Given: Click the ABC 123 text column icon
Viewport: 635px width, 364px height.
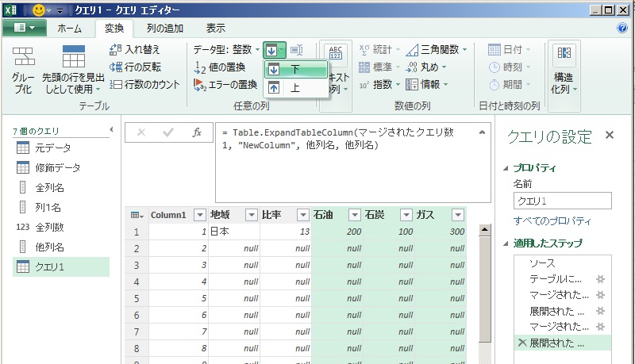Looking at the screenshot, I should 335,52.
